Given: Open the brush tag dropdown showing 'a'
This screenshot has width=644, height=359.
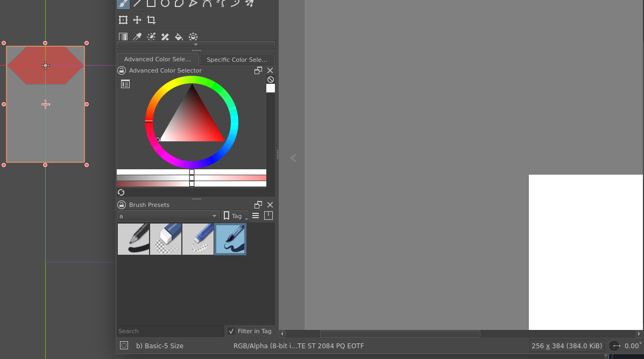Looking at the screenshot, I should 168,216.
